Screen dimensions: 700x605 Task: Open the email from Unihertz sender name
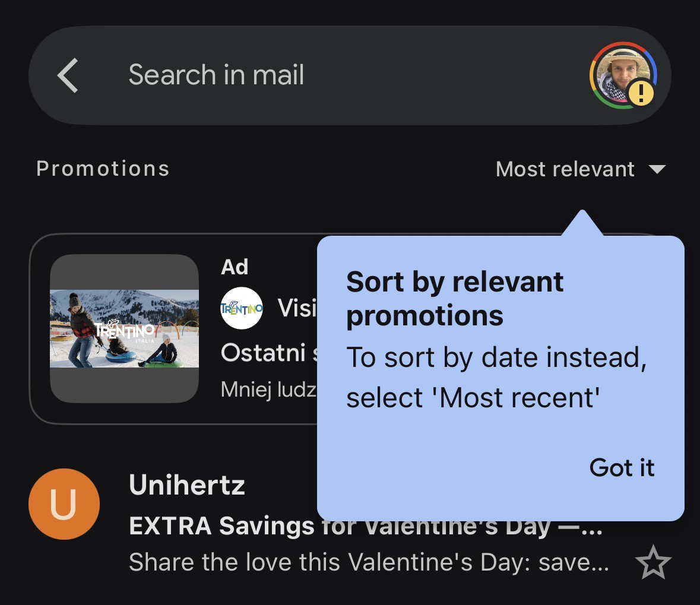(x=187, y=485)
